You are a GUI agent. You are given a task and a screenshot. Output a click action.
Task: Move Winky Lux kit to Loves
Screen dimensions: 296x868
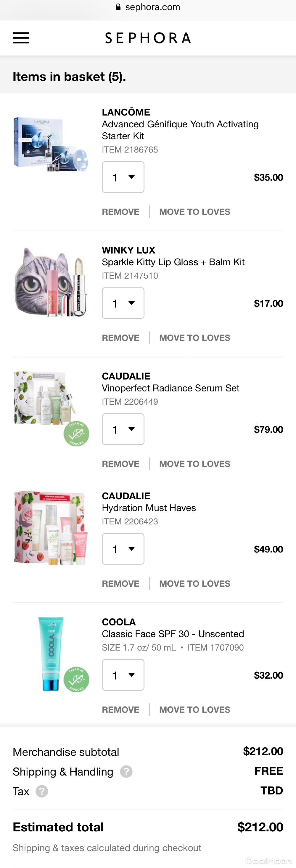click(x=195, y=338)
